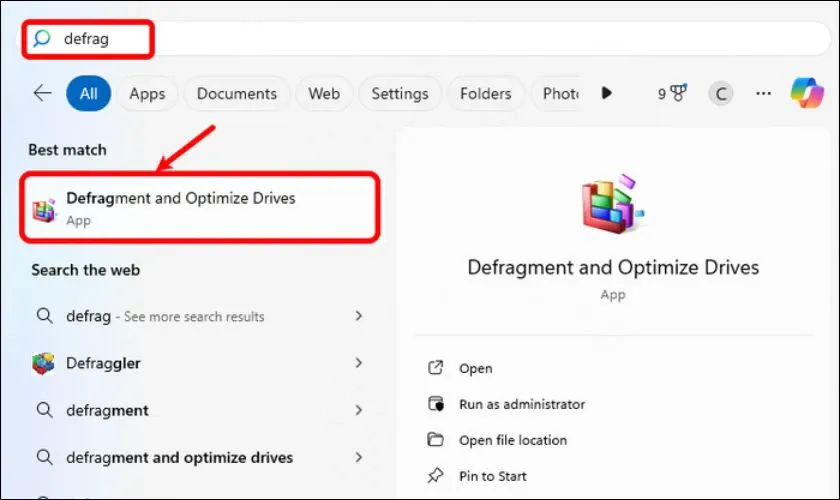Expand the defragment suggestion chevron
The height and width of the screenshot is (500, 840).
coord(359,410)
